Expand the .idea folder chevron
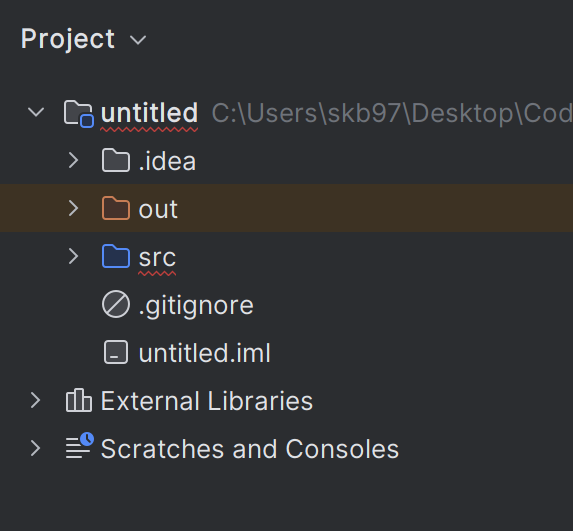Screen dimensions: 573x531 tap(73, 160)
